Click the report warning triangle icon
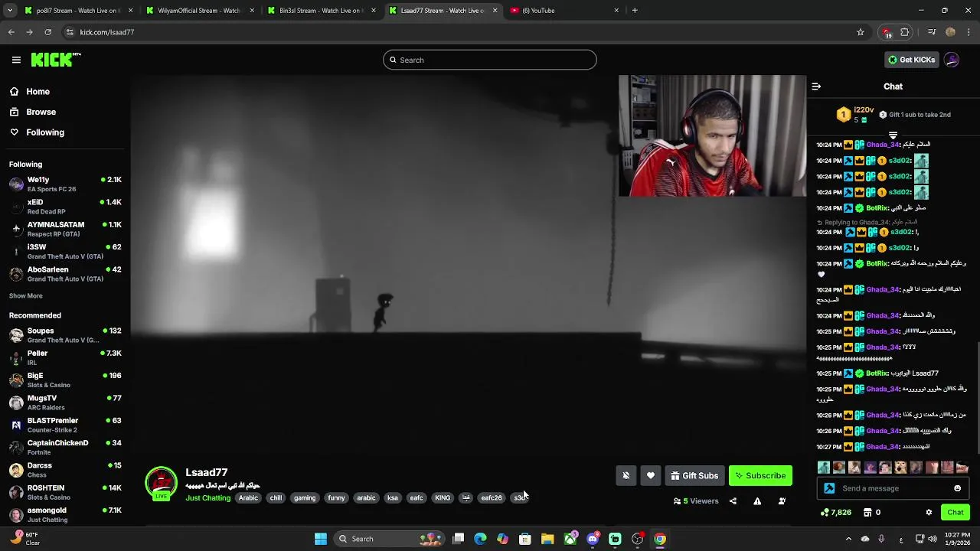Image resolution: width=980 pixels, height=551 pixels. coord(757,501)
